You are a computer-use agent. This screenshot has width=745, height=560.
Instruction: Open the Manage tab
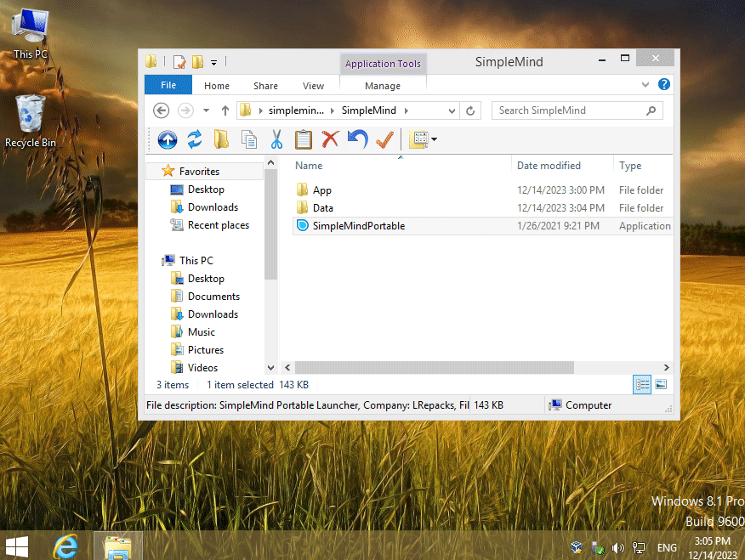pyautogui.click(x=383, y=86)
